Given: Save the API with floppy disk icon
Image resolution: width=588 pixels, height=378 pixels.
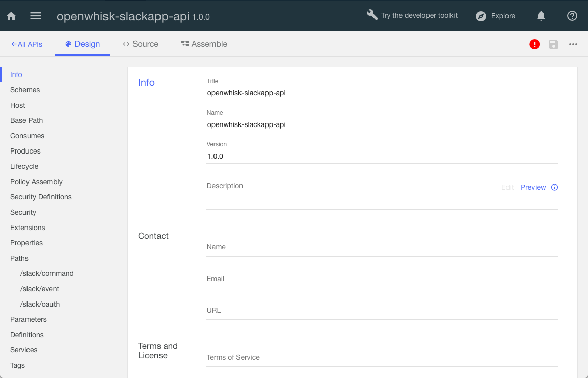Looking at the screenshot, I should (x=554, y=44).
